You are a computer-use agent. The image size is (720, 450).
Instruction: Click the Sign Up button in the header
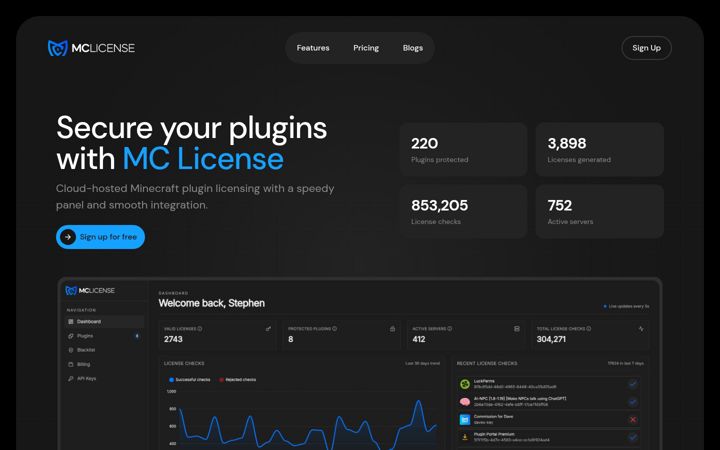pos(646,48)
